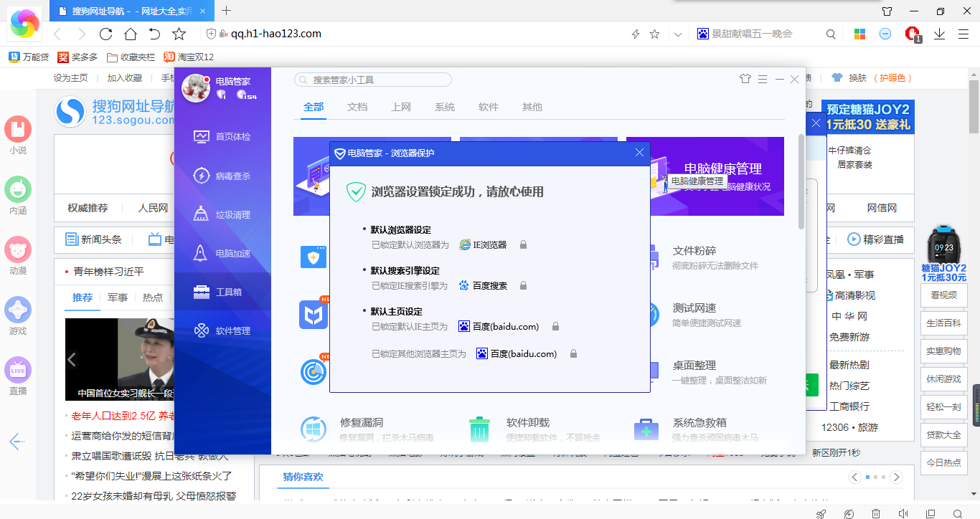Open the browser downloads arrow icon
This screenshot has height=519, width=980.
click(939, 34)
